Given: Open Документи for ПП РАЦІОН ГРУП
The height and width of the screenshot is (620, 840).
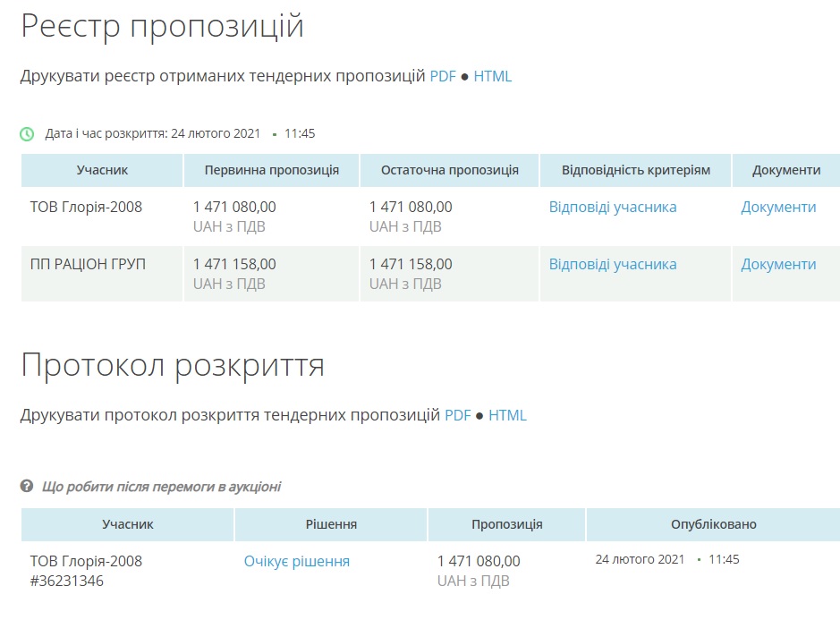Looking at the screenshot, I should tap(778, 264).
